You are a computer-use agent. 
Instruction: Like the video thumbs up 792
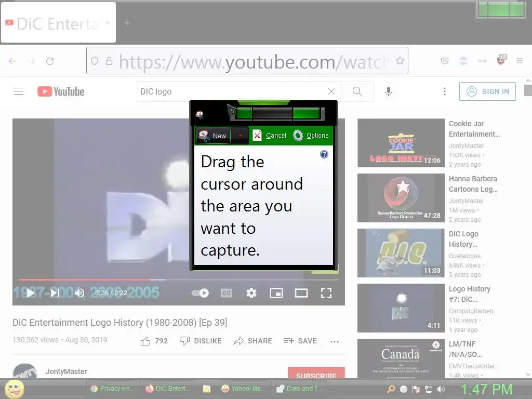[154, 341]
